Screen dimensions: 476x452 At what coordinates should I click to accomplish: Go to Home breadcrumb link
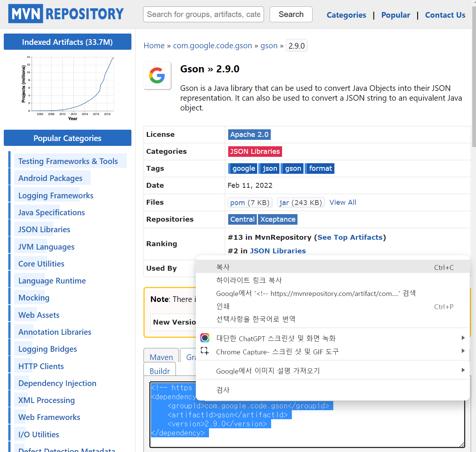(x=154, y=46)
